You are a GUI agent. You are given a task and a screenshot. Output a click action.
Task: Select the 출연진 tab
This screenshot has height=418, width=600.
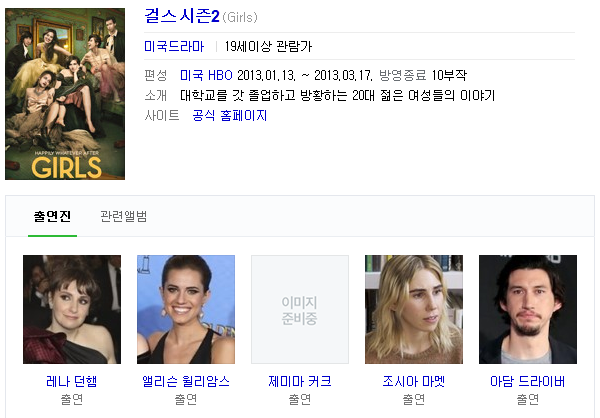(x=52, y=216)
